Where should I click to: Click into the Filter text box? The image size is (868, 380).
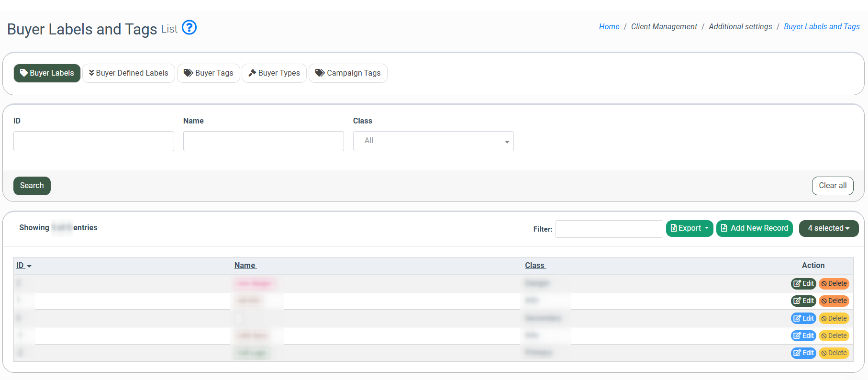609,229
